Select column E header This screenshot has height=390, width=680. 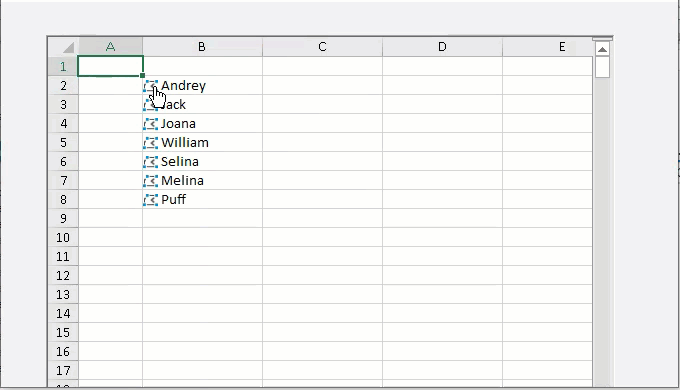[x=548, y=47]
